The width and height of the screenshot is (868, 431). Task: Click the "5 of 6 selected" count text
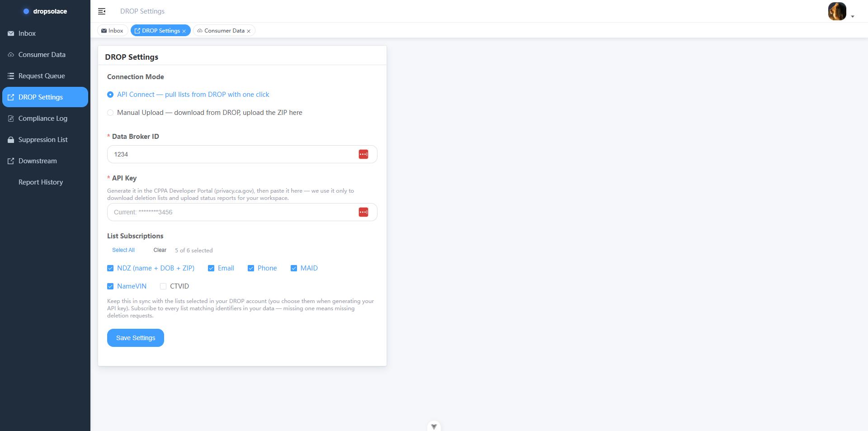(194, 251)
